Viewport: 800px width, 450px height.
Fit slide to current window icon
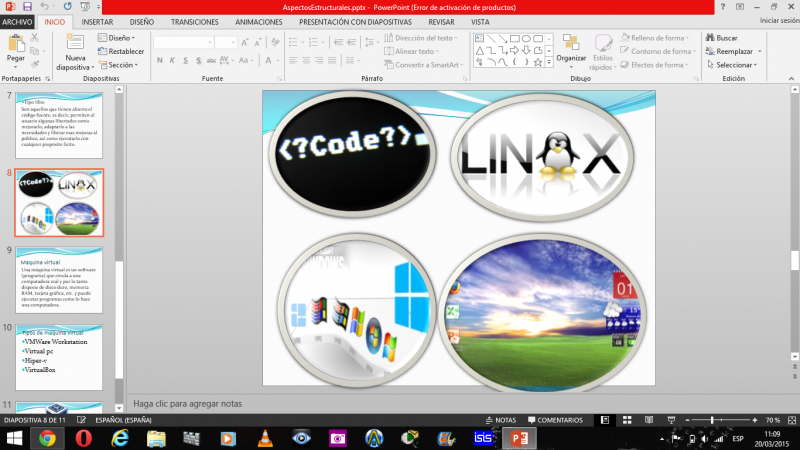point(792,420)
